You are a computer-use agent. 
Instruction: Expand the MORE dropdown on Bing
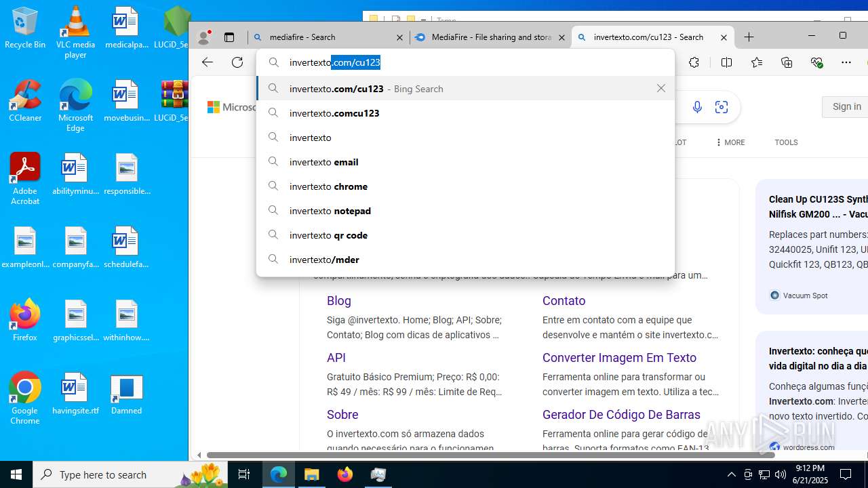coord(730,142)
